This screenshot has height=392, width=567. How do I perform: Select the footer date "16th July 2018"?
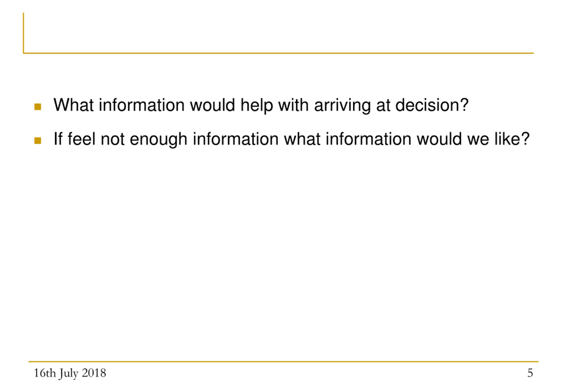point(70,373)
